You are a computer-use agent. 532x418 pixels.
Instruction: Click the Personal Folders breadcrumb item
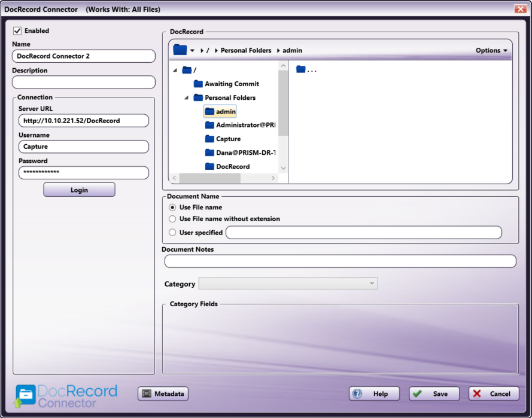tap(246, 50)
